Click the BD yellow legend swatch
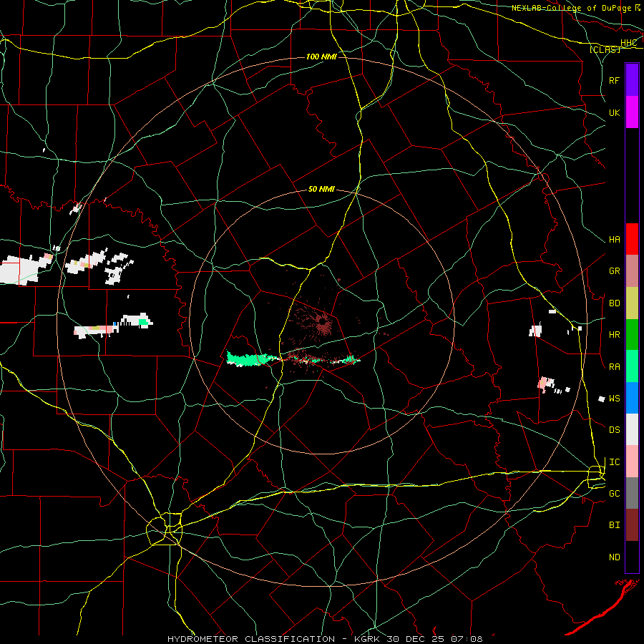 632,303
